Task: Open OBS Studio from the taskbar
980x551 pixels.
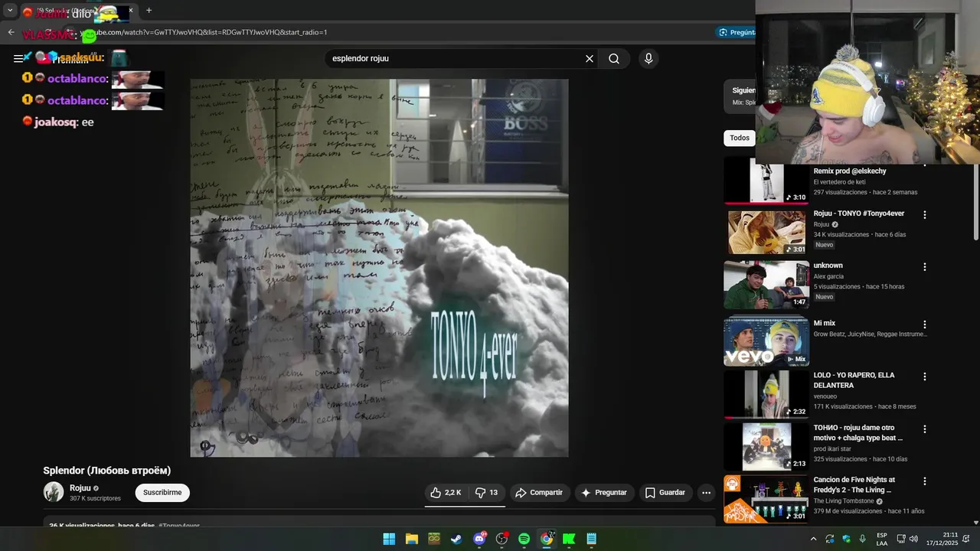Action: [x=501, y=539]
